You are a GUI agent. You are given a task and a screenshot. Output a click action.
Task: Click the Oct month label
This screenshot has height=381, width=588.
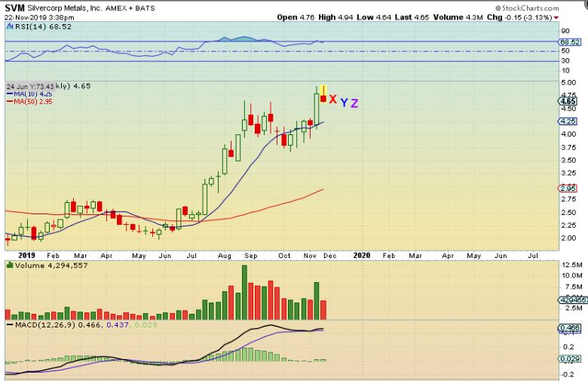coord(284,256)
